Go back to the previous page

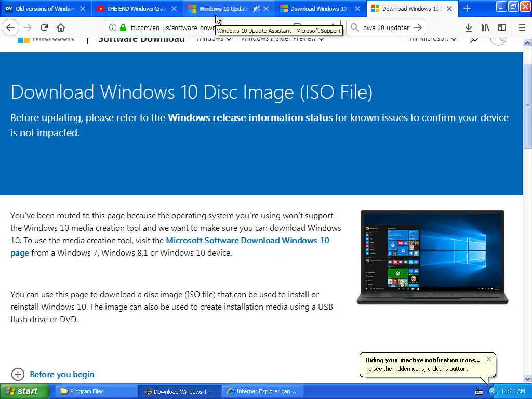[10, 28]
